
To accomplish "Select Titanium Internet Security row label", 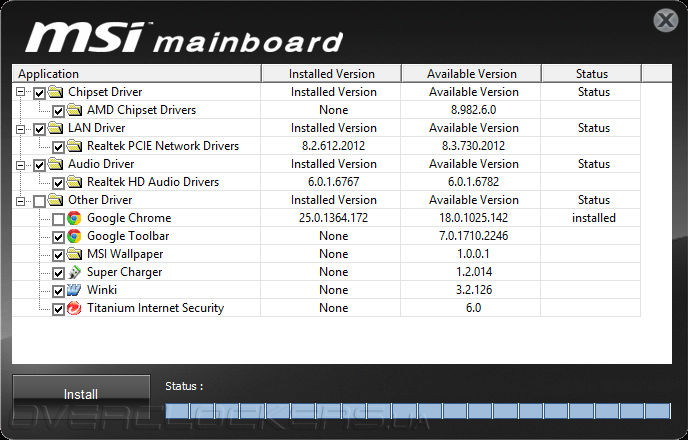I will 155,308.
